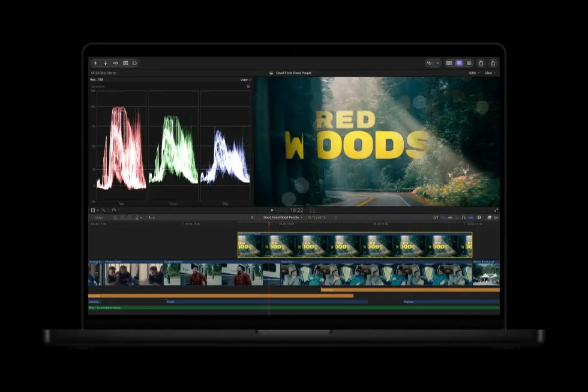
Task: Open the bag-shaped icon in top-right toolbar
Action: [x=481, y=63]
